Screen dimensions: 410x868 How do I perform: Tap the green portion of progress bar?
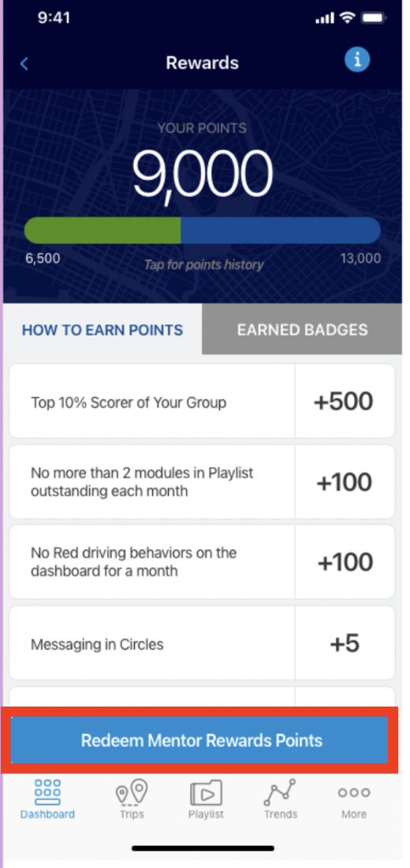pos(102,230)
